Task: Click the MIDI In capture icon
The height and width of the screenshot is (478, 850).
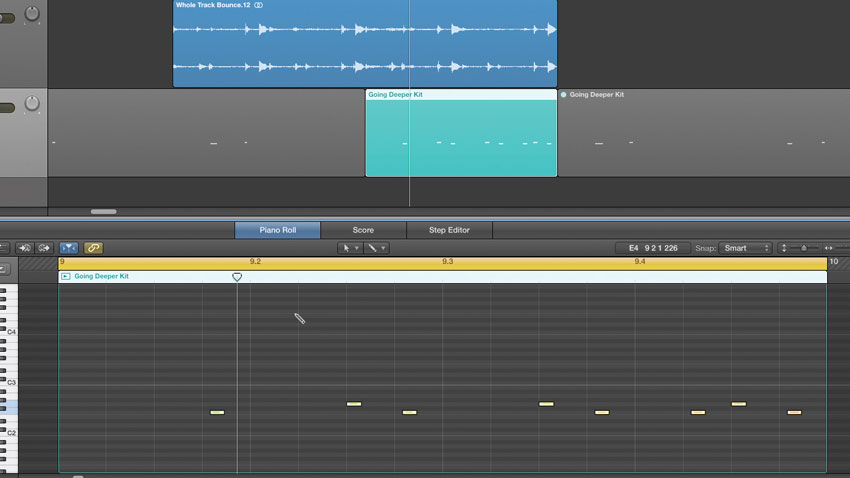Action: pos(24,248)
